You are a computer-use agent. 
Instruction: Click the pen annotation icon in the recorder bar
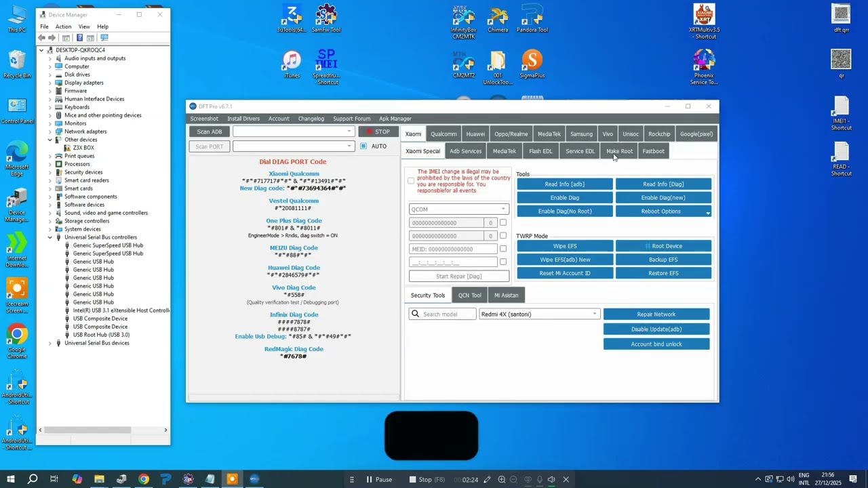click(x=487, y=480)
